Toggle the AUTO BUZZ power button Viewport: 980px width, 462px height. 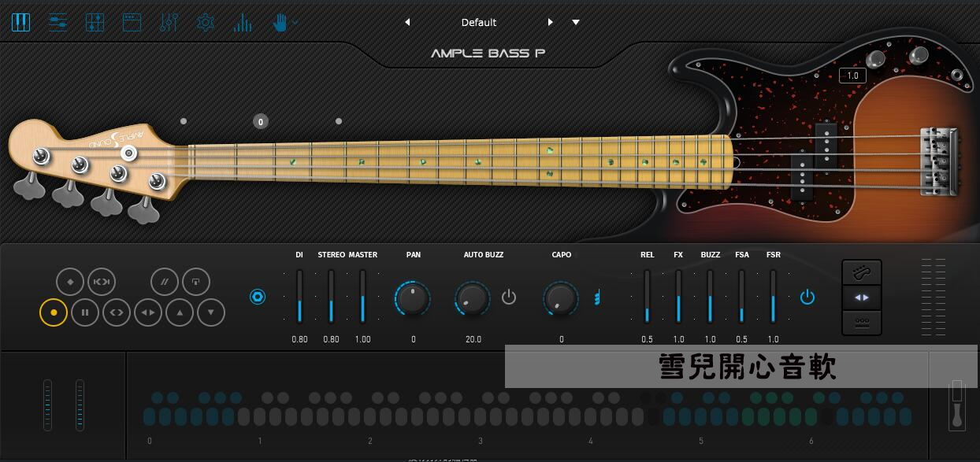tap(509, 297)
